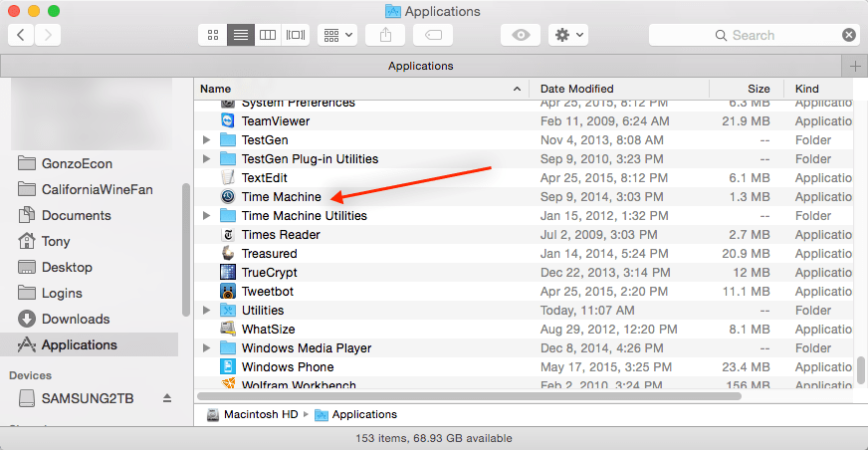The image size is (868, 450).
Task: Select the SAMSUNG2TB drive in the sidebar
Action: pos(88,398)
